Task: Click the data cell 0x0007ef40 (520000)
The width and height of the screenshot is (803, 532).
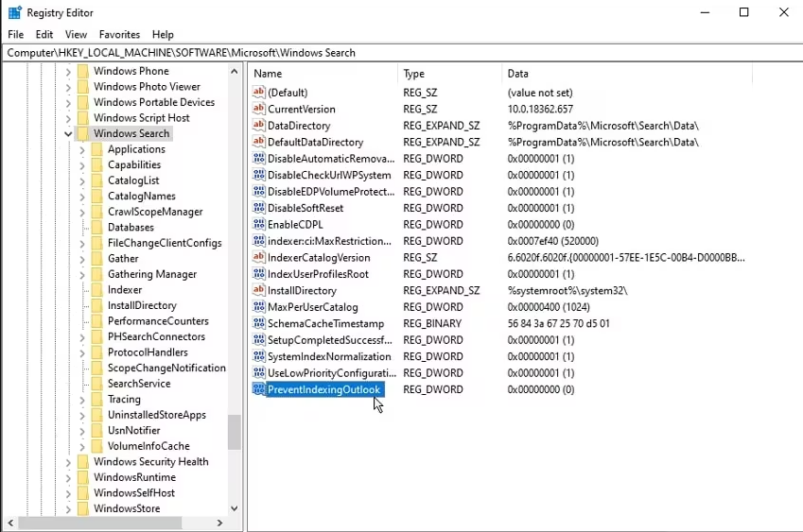Action: point(553,241)
